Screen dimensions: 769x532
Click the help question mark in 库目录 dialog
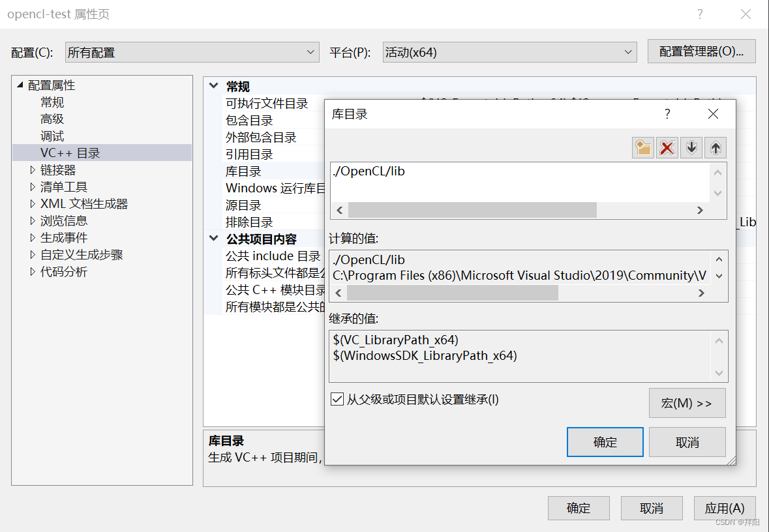tap(667, 113)
